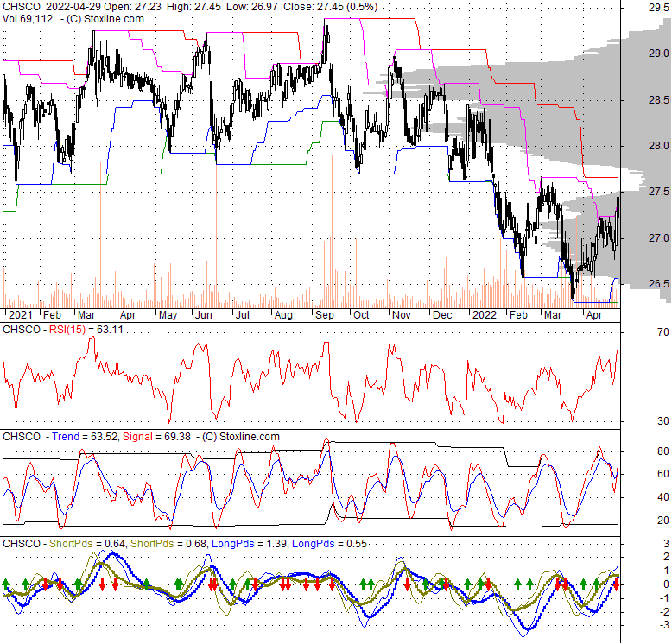The width and height of the screenshot is (672, 644).
Task: Click the LongPds = 0.55 legend entry
Action: click(329, 544)
